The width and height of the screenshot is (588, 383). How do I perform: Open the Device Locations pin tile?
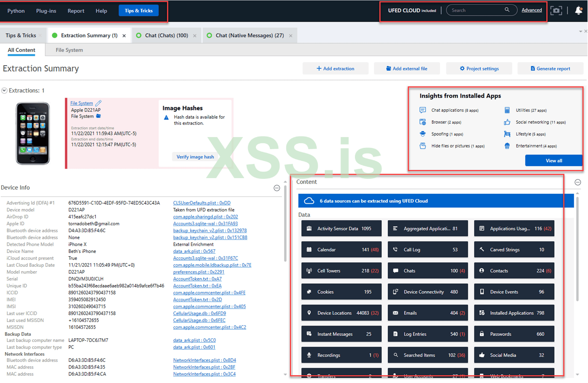341,313
